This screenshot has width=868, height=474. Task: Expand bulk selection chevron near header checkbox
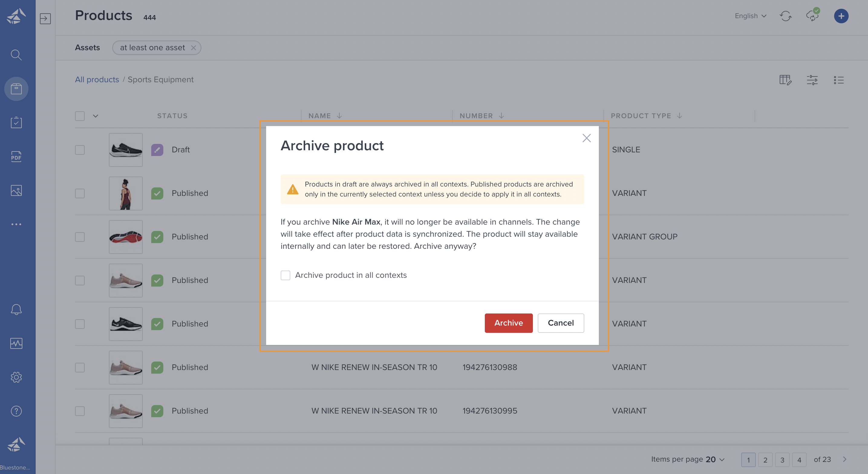point(96,116)
